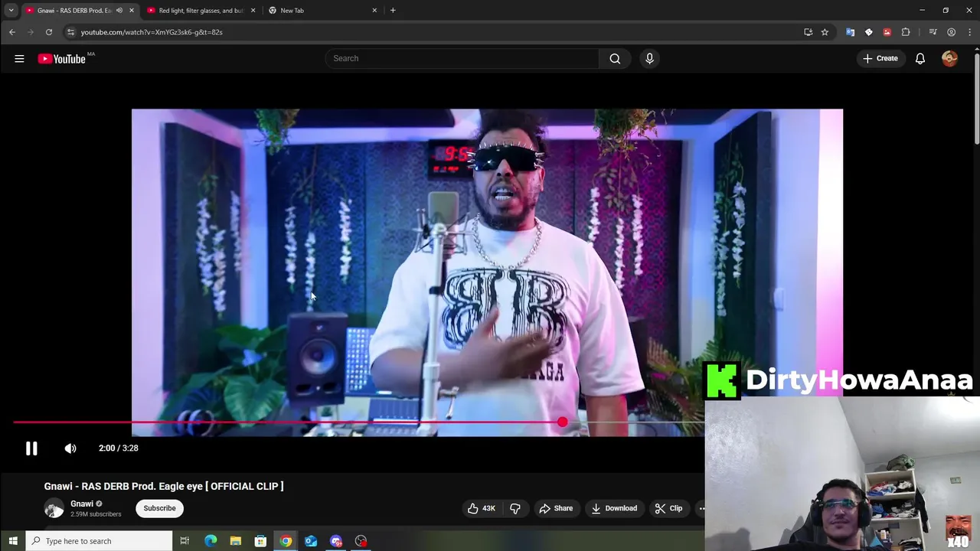Screen dimensions: 980x551
Task: Launch Microsoft Edge from the taskbar
Action: pyautogui.click(x=211, y=541)
